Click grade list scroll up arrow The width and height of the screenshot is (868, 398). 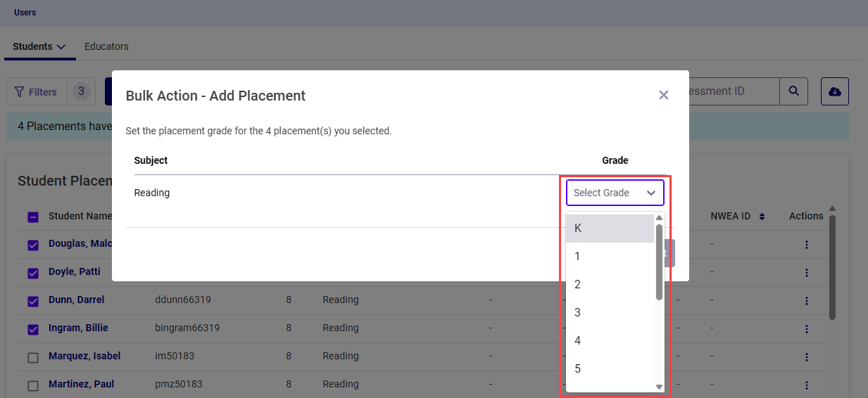pyautogui.click(x=659, y=218)
